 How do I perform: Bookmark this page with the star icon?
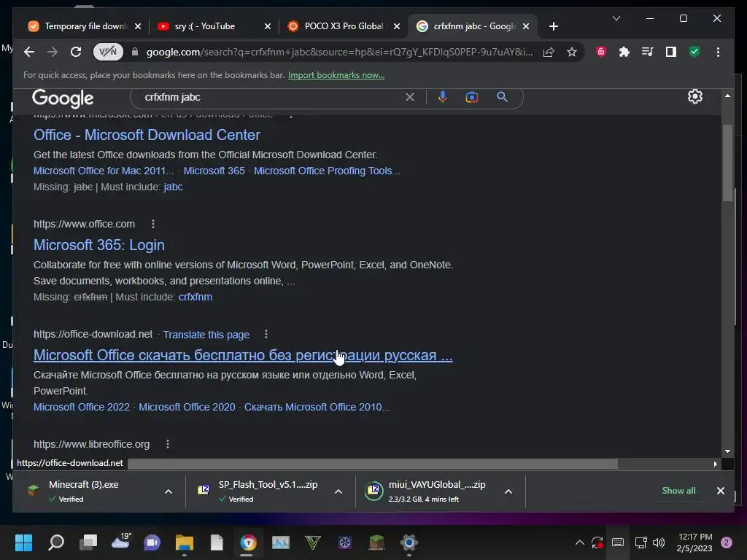pos(572,52)
